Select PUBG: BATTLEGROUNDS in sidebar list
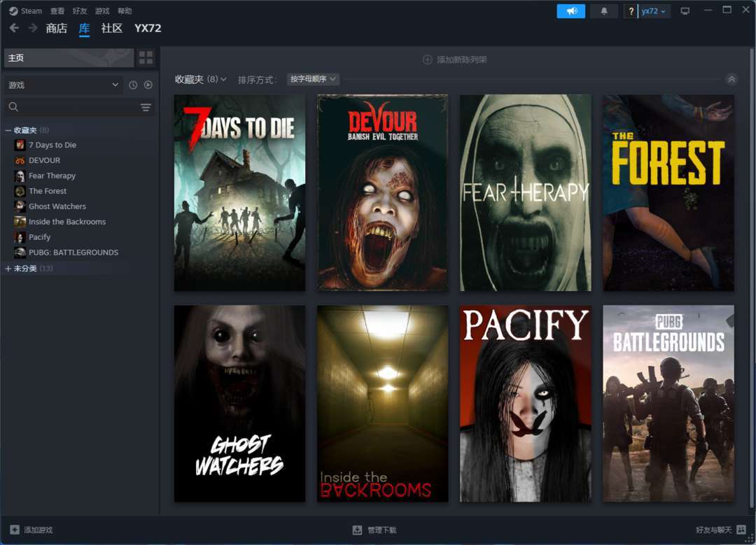The width and height of the screenshot is (756, 545). [x=73, y=253]
